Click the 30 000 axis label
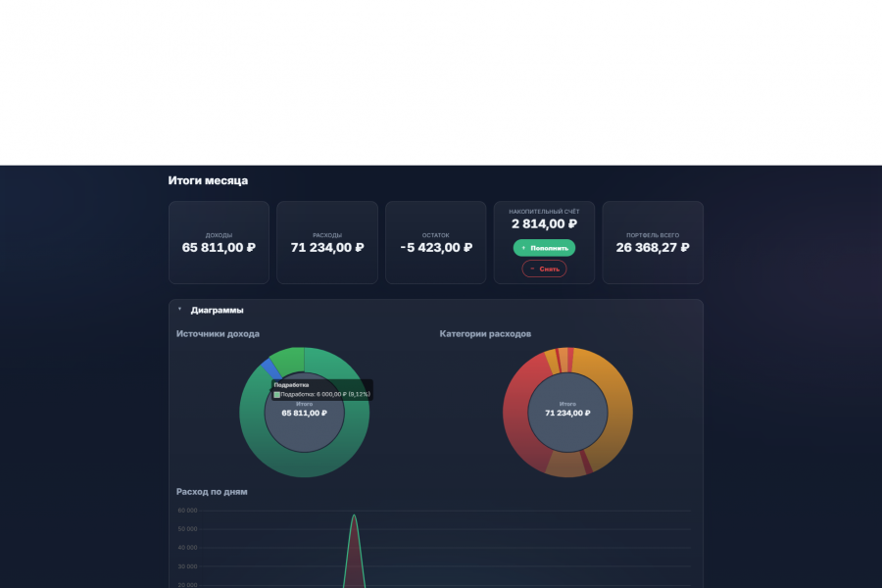Screen dimensions: 882x588 [187, 566]
